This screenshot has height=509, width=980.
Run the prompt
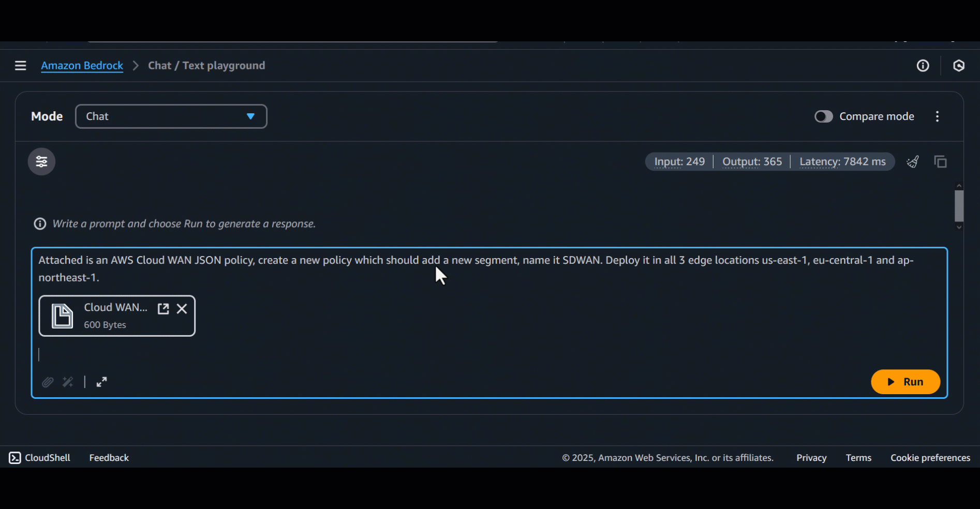point(905,382)
